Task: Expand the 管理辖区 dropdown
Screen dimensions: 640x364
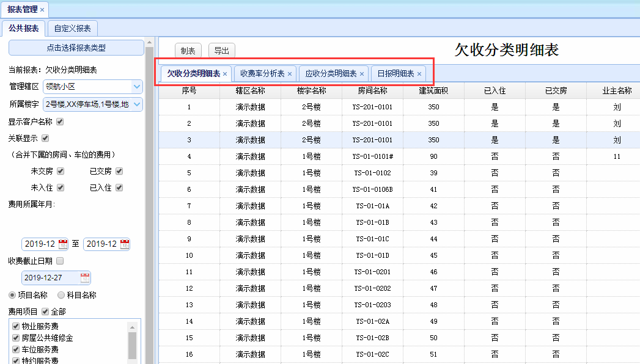Action: [137, 87]
